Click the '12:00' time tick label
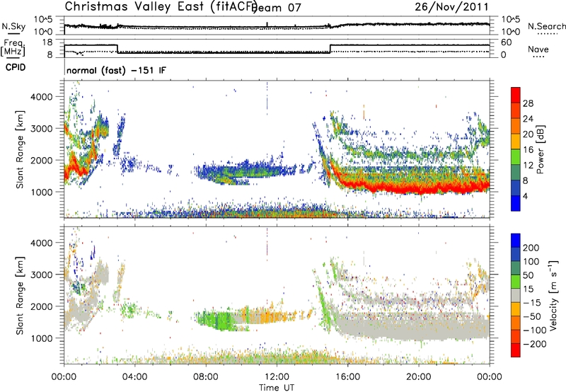Screen dimensions: 566x392 277,377
